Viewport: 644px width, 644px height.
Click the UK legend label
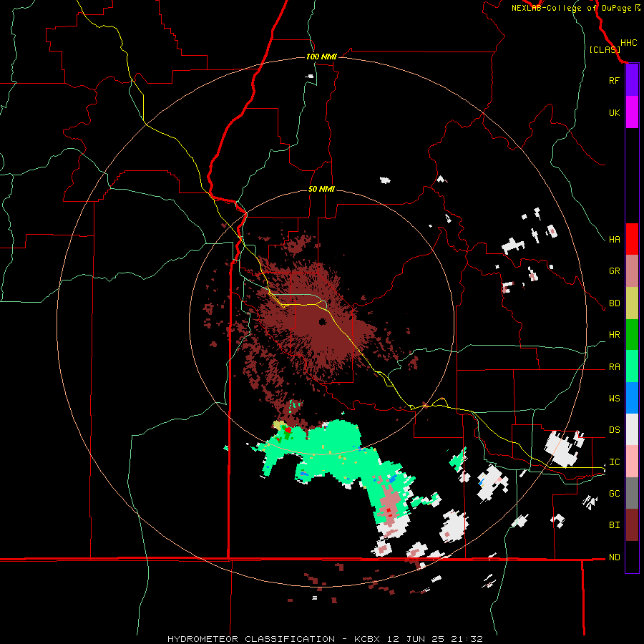[x=614, y=112]
